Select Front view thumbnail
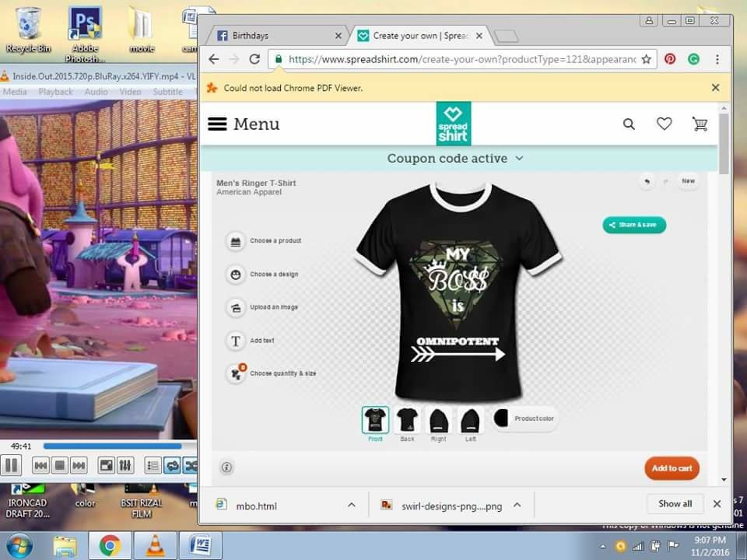The width and height of the screenshot is (747, 560). (375, 420)
